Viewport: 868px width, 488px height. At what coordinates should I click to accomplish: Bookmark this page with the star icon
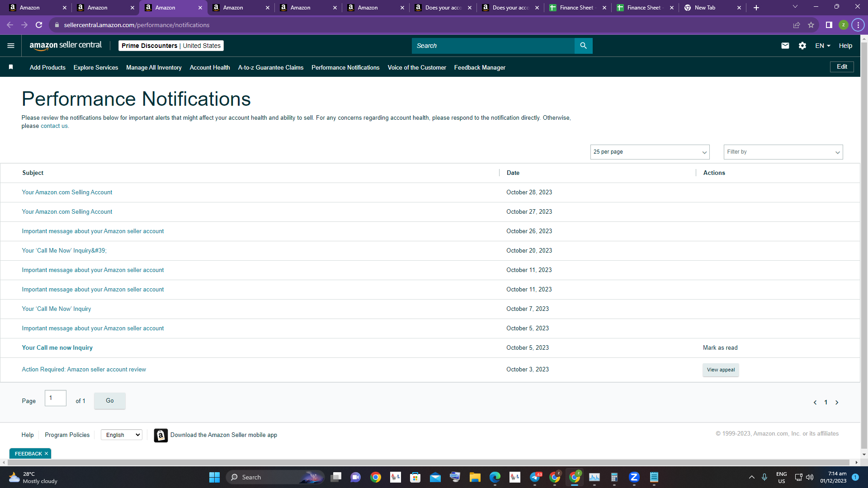click(811, 25)
